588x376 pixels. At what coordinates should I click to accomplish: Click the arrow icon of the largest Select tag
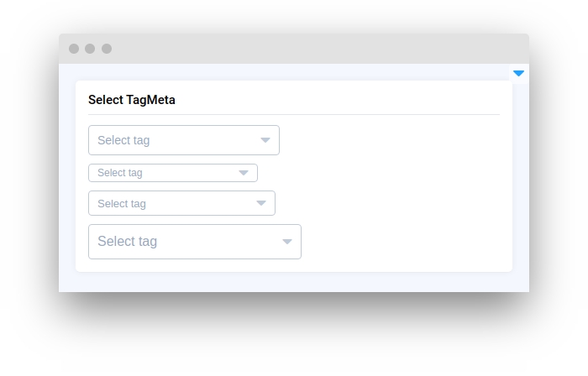(x=287, y=242)
